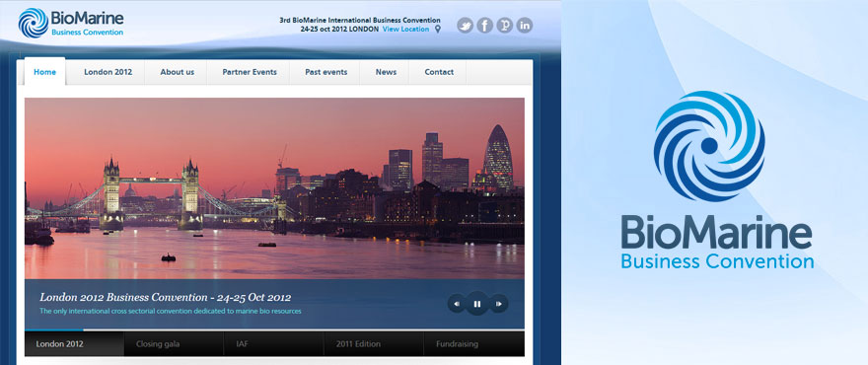Screen dimensions: 868x365
Task: Open the Twitter social icon
Action: (x=465, y=25)
